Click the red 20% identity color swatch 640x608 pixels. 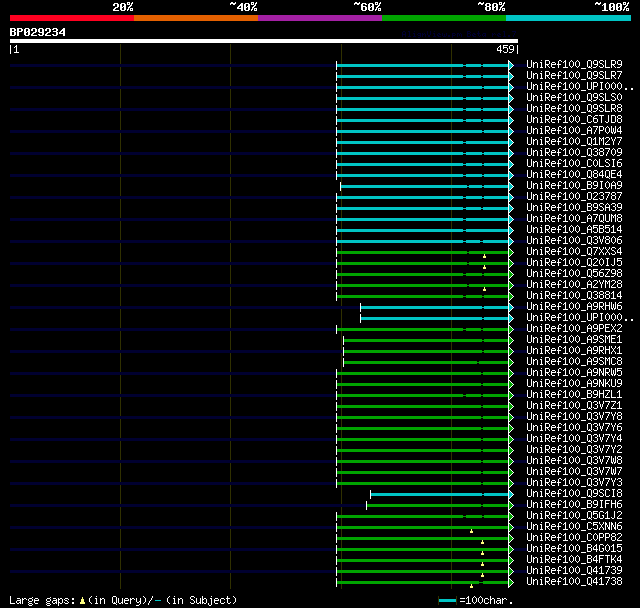pos(72,18)
